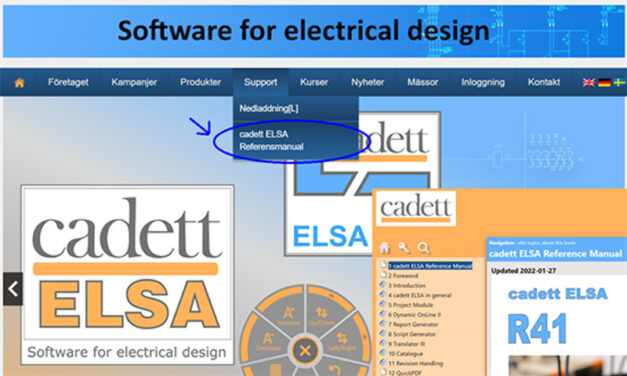Select '1 cadett ELSA Reference Manual' topic
The image size is (627, 376).
pyautogui.click(x=430, y=266)
